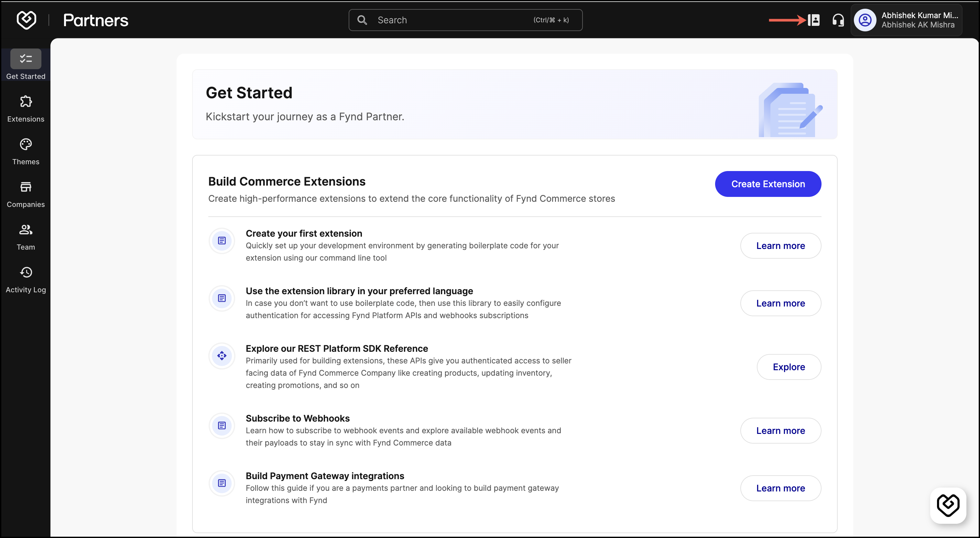Go to Themes in sidebar
This screenshot has height=538, width=980.
point(26,151)
